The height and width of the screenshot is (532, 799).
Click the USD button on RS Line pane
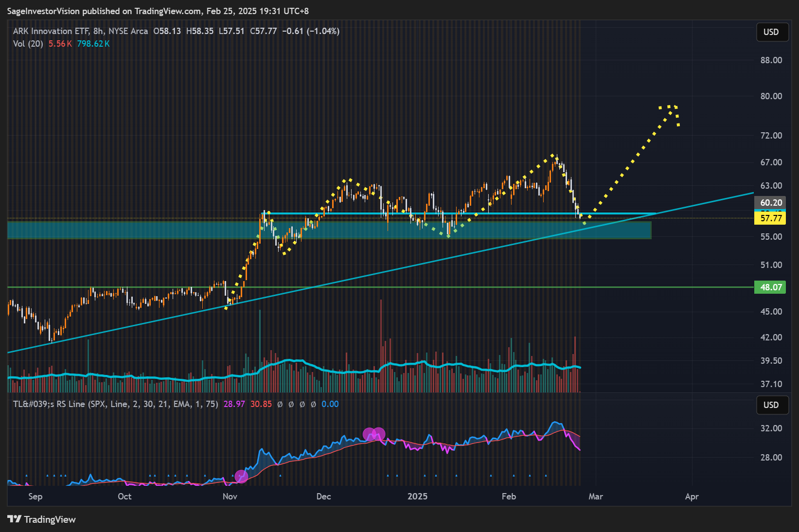(x=772, y=405)
